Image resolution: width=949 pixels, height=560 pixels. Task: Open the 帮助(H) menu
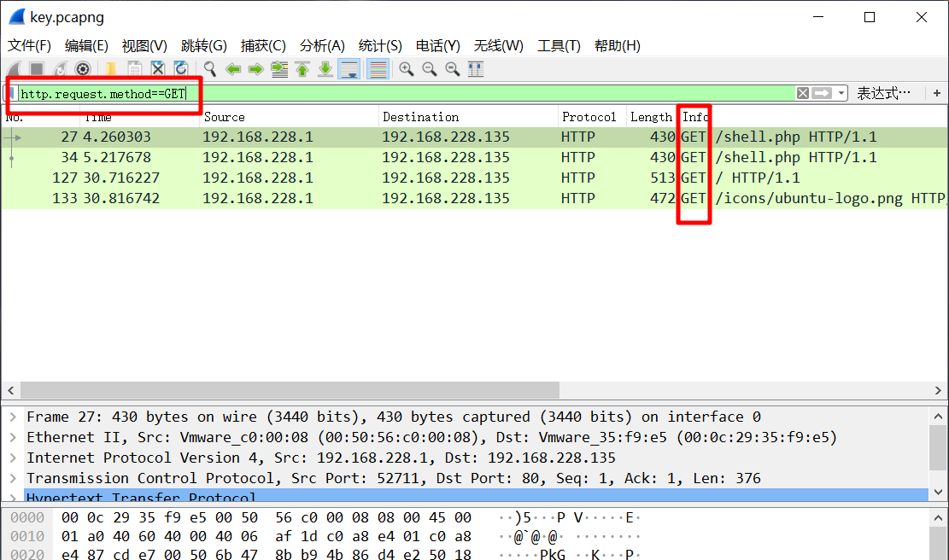(x=618, y=46)
